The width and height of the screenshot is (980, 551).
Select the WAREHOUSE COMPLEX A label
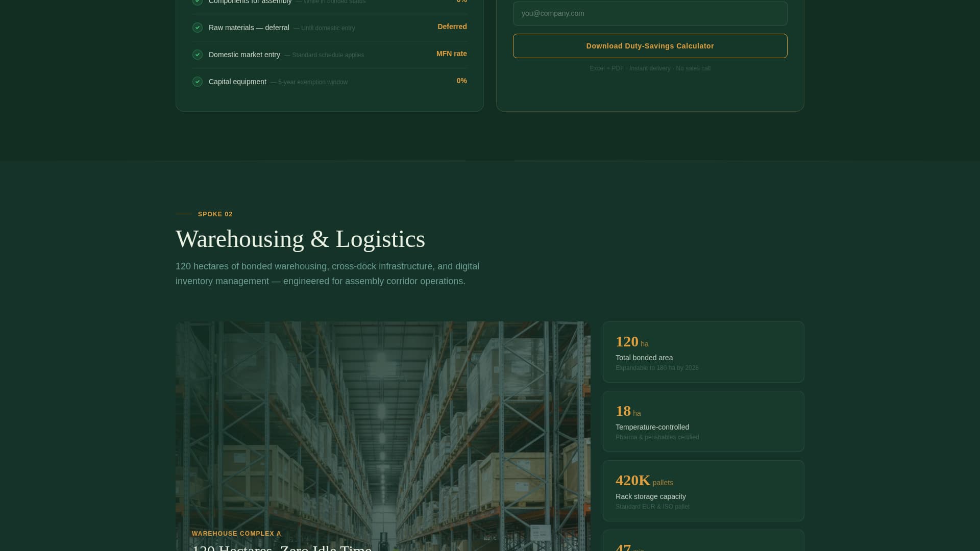click(236, 533)
